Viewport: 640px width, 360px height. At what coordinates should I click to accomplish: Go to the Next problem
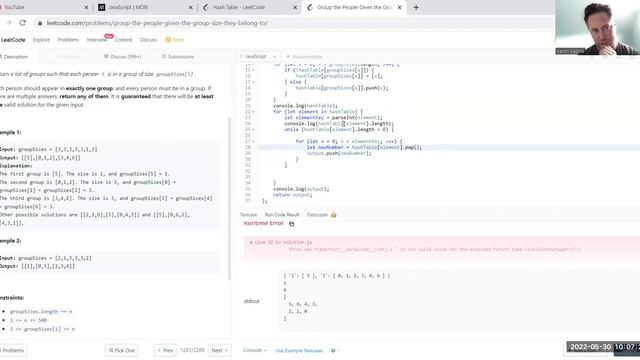click(219, 351)
